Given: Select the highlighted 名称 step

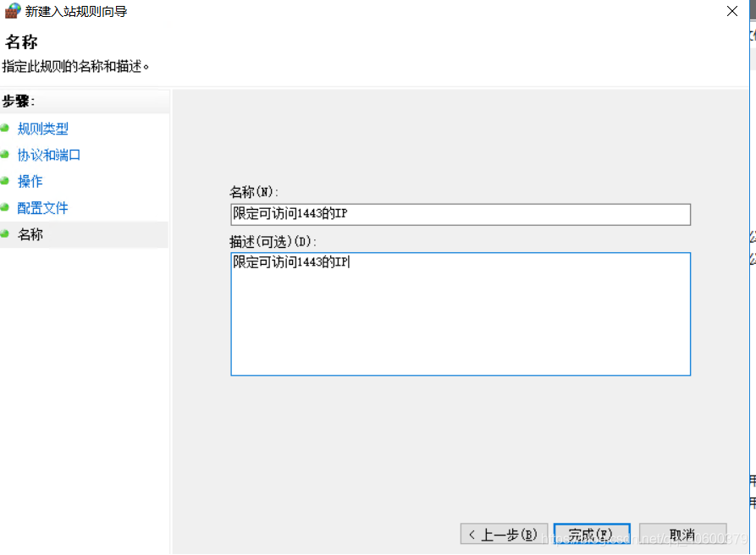Looking at the screenshot, I should (x=30, y=234).
